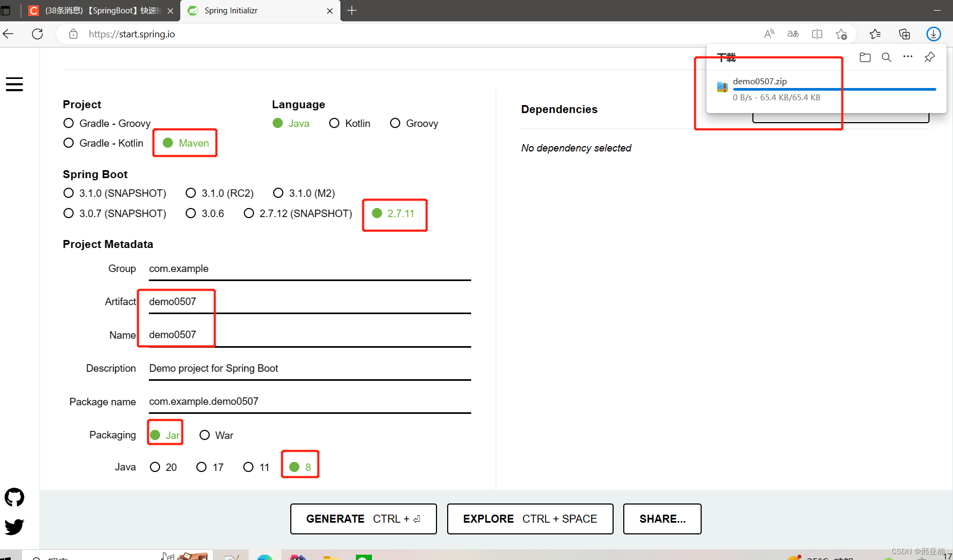The image size is (953, 560).
Task: Switch to the Spring Initializr tab
Action: [260, 11]
